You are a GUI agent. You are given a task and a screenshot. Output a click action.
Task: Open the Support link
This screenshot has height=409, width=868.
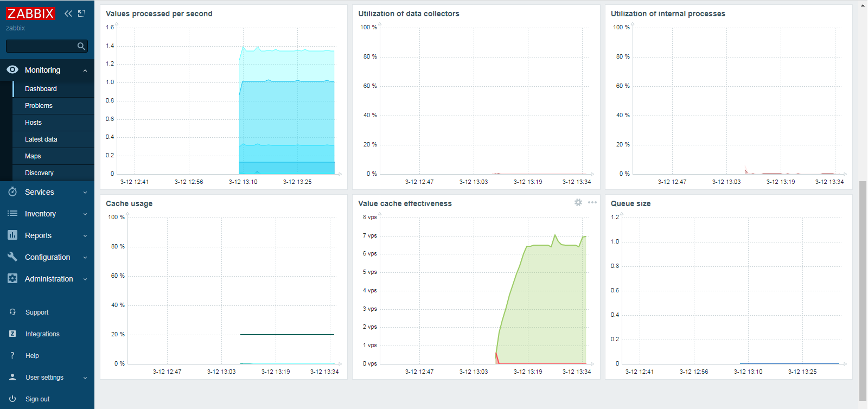(37, 312)
